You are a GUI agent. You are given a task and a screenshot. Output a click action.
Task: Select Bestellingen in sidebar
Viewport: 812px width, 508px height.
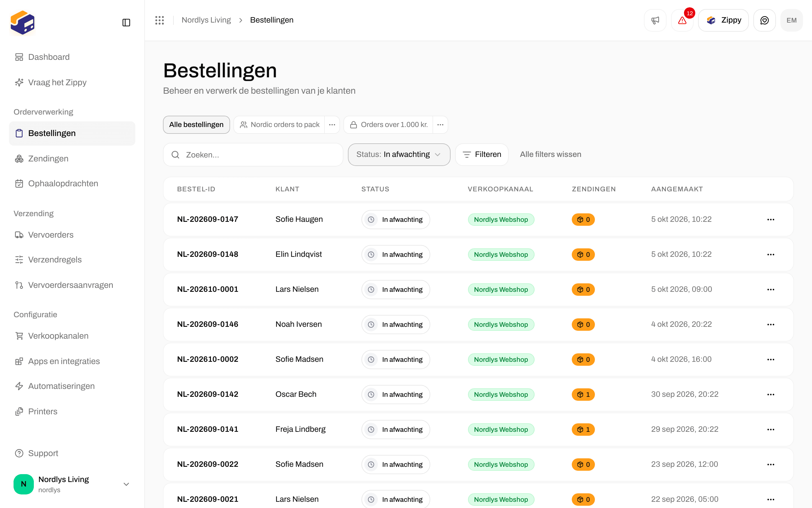point(72,133)
